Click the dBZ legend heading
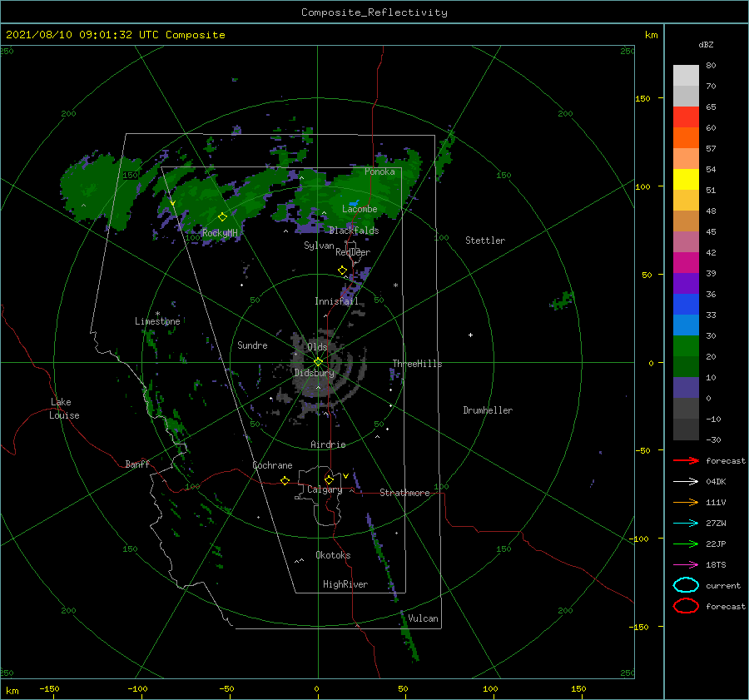 click(706, 44)
